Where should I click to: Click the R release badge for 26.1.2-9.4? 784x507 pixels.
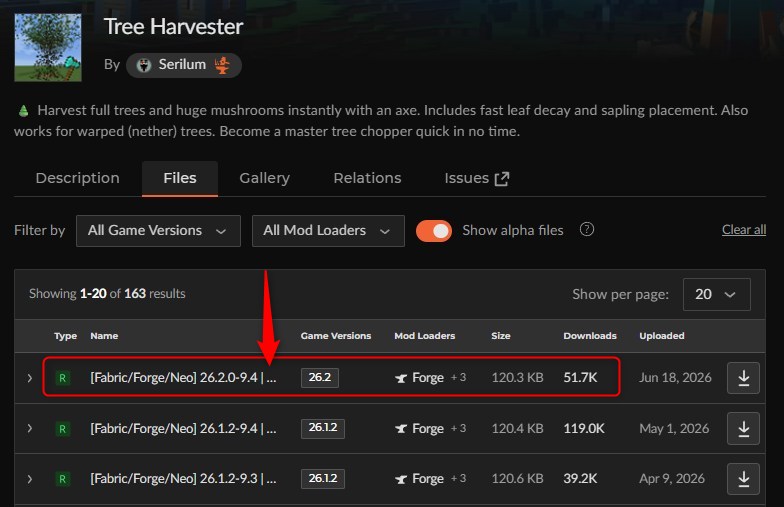pos(62,428)
